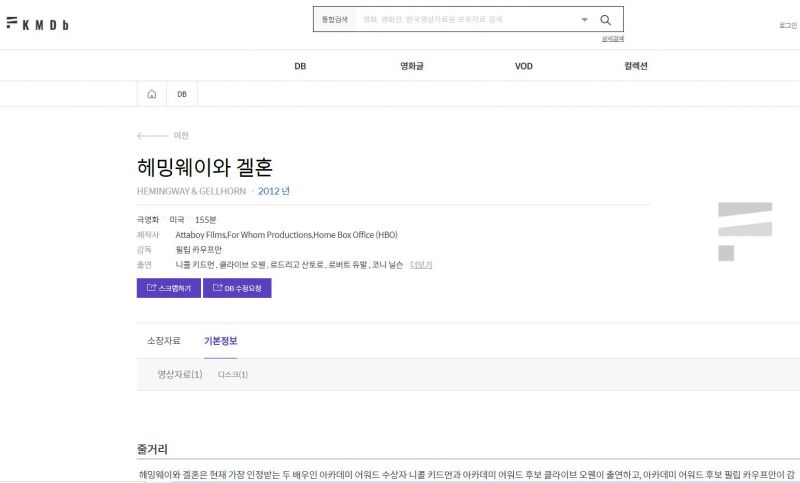This screenshot has height=483, width=800.
Task: Select the 디스크(1) sub-tab
Action: (x=233, y=374)
